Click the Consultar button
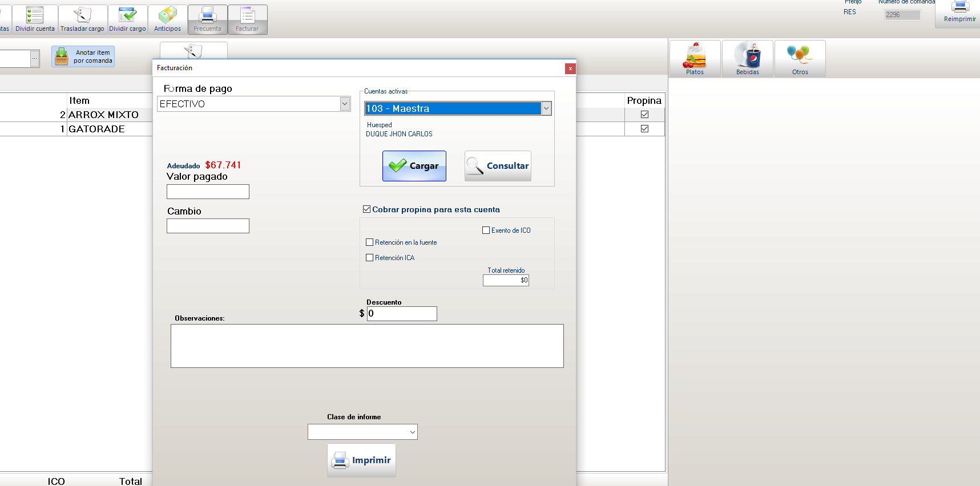The height and width of the screenshot is (486, 980). 498,166
